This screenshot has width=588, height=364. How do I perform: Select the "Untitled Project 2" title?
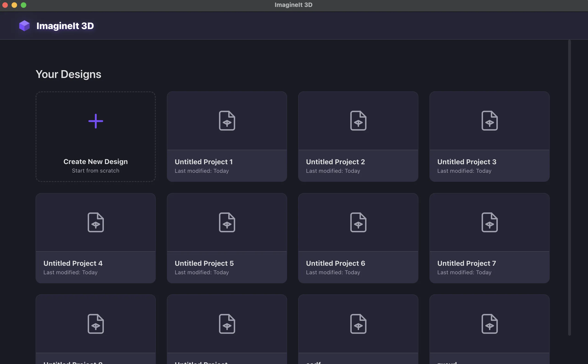point(335,162)
